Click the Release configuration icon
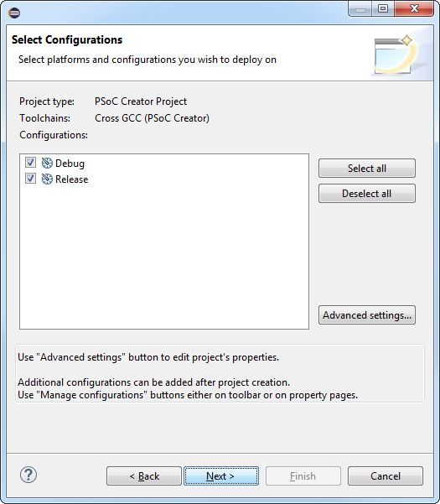440x504 pixels. (x=47, y=179)
